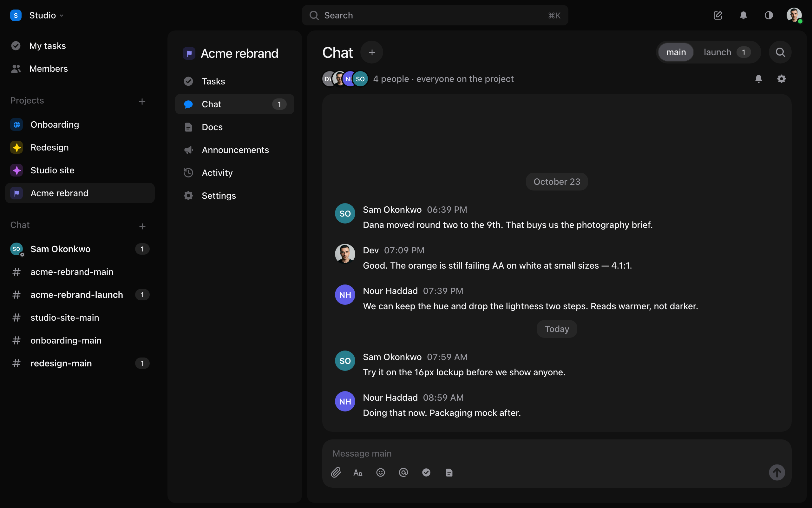Screen dimensions: 812x508
Task: Open My tasks
Action: [x=80, y=46]
